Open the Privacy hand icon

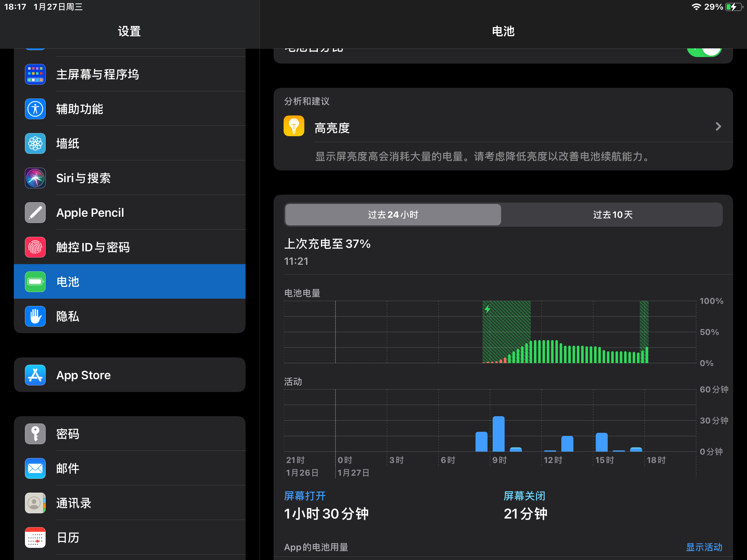click(x=35, y=316)
